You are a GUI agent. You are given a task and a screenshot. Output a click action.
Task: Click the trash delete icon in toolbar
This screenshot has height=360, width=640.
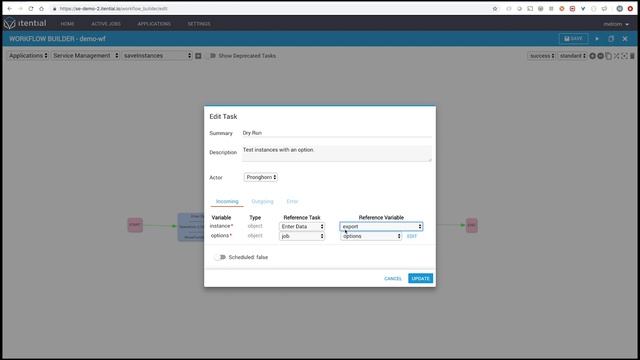[x=632, y=56]
